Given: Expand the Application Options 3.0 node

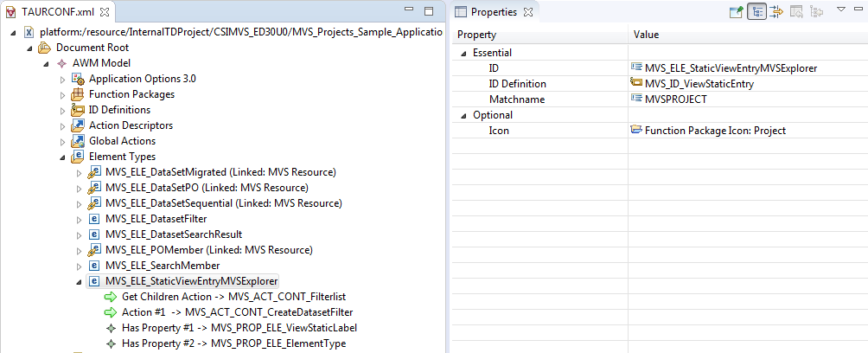Looking at the screenshot, I should (62, 79).
